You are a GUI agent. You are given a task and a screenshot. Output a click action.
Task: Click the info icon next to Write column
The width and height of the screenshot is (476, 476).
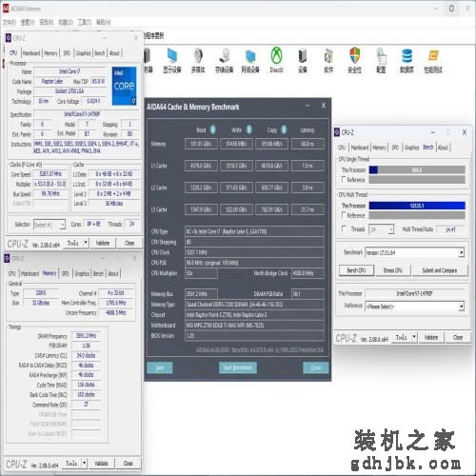click(249, 129)
